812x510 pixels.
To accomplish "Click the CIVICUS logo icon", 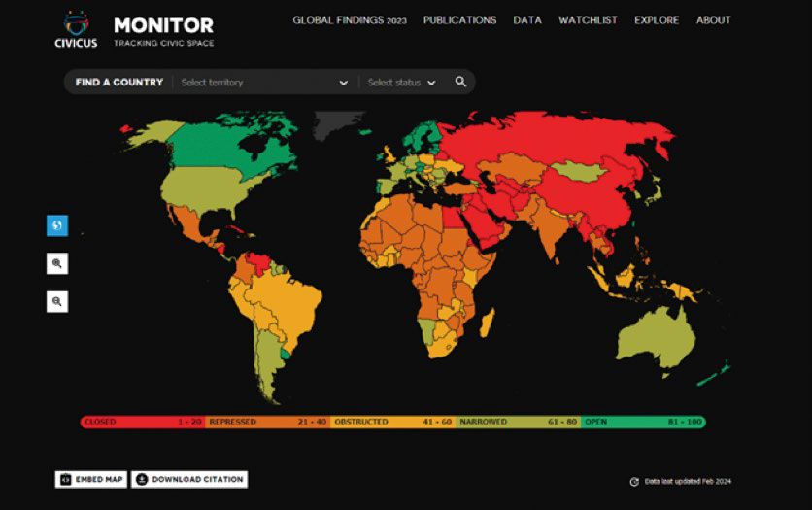I will pyautogui.click(x=76, y=29).
